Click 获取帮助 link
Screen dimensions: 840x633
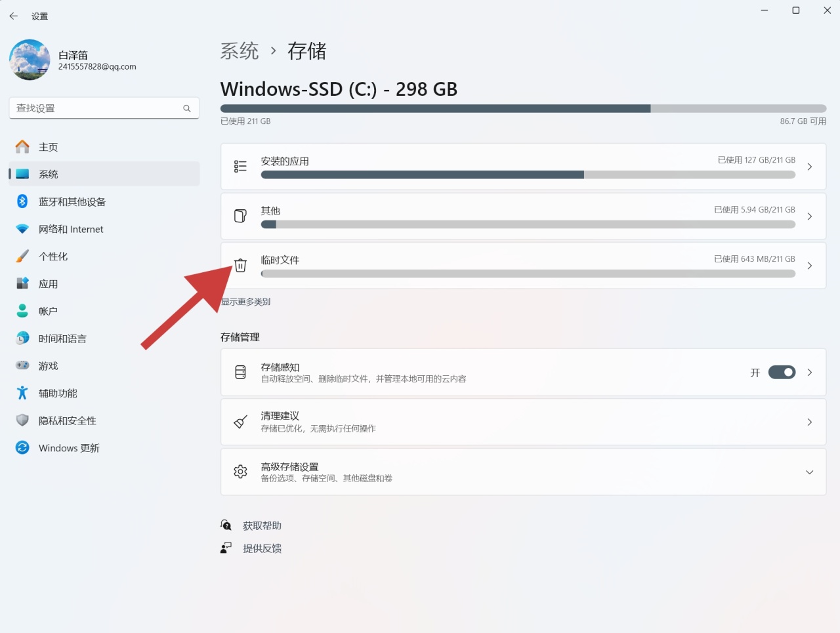(262, 525)
